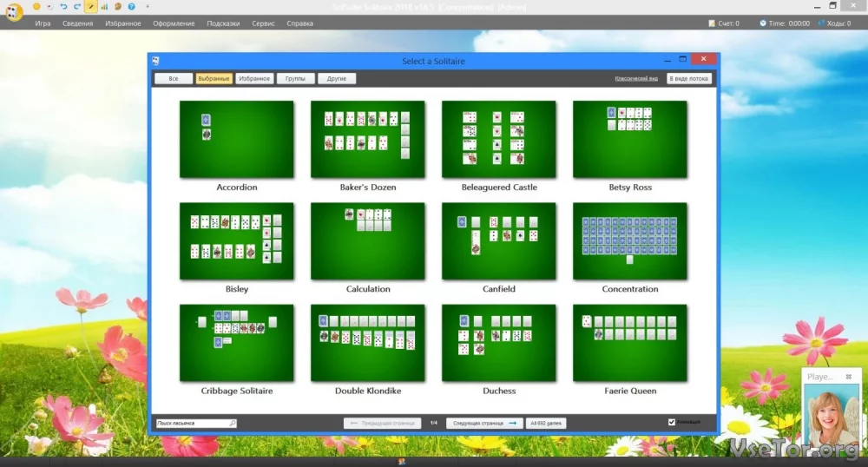This screenshot has width=868, height=467.
Task: Click the blue help question mark icon
Action: pos(130,7)
